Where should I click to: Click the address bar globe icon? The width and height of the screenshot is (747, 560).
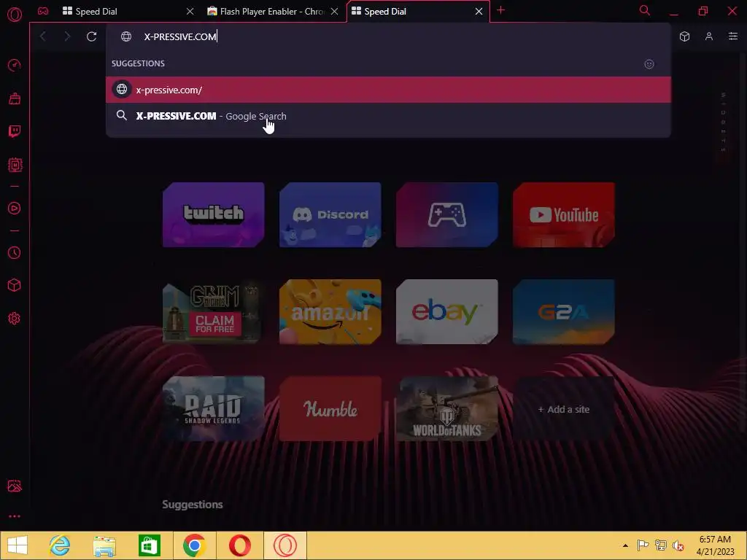click(x=125, y=36)
